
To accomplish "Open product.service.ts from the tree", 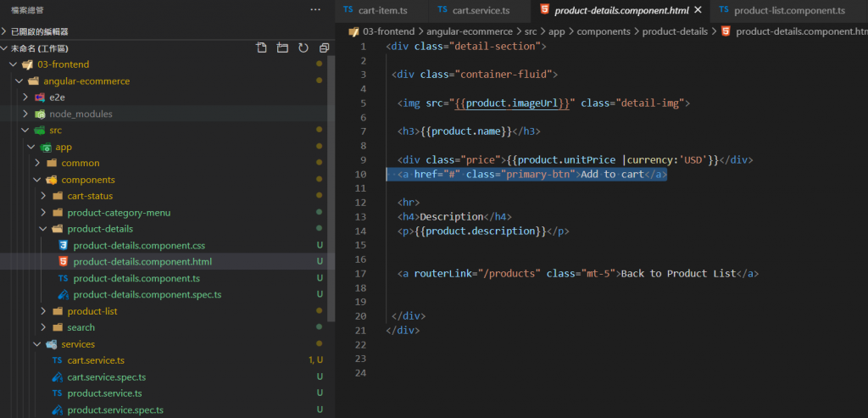I will [x=104, y=393].
